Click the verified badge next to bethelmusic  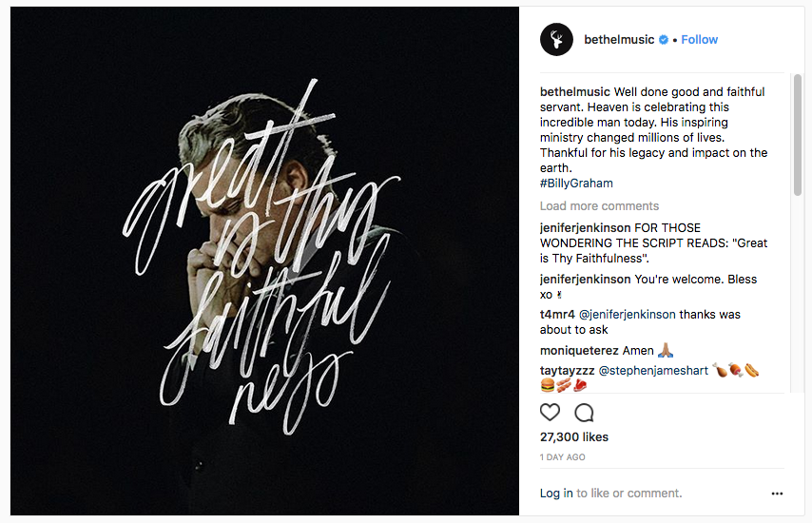tap(664, 40)
